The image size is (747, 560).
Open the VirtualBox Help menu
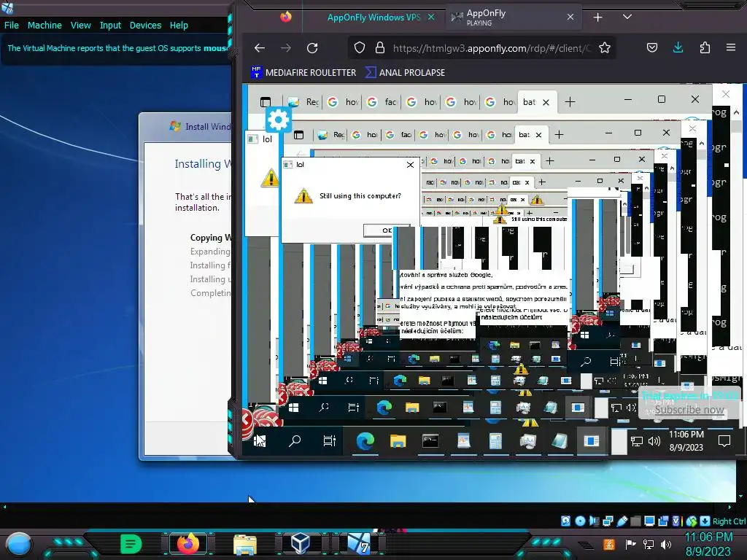pyautogui.click(x=179, y=26)
